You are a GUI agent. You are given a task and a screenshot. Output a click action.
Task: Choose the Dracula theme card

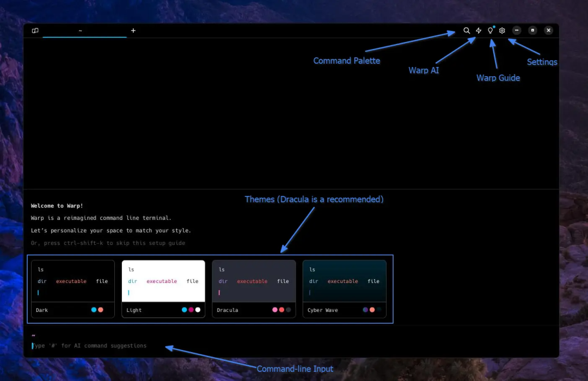click(x=254, y=289)
